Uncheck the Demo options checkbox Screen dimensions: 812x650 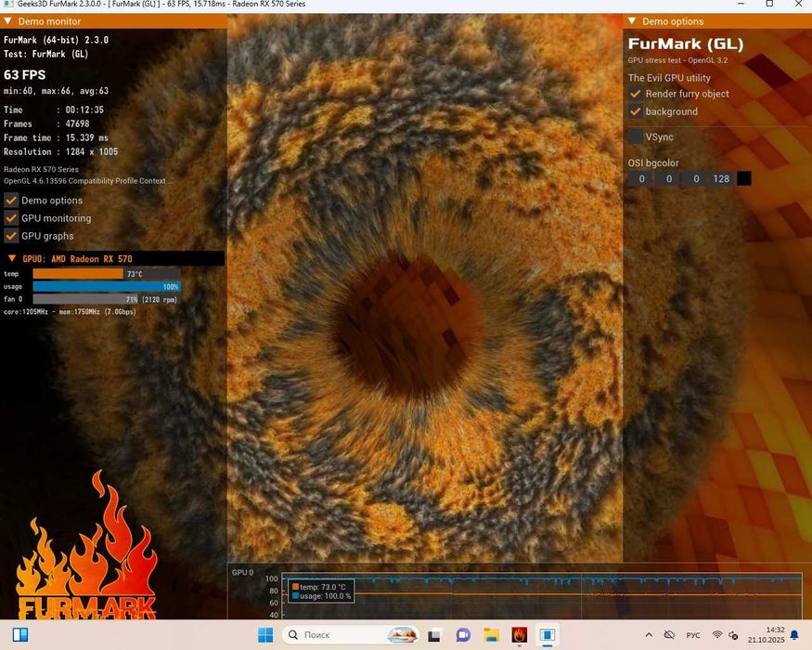pyautogui.click(x=11, y=200)
